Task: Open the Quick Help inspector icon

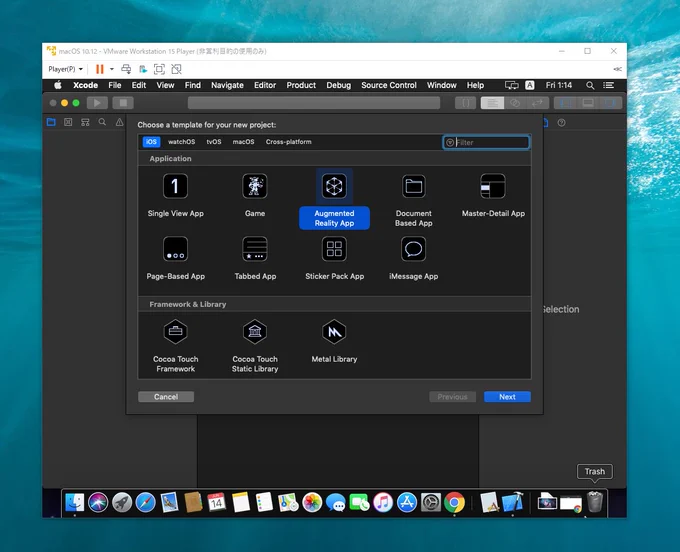Action: tap(561, 123)
